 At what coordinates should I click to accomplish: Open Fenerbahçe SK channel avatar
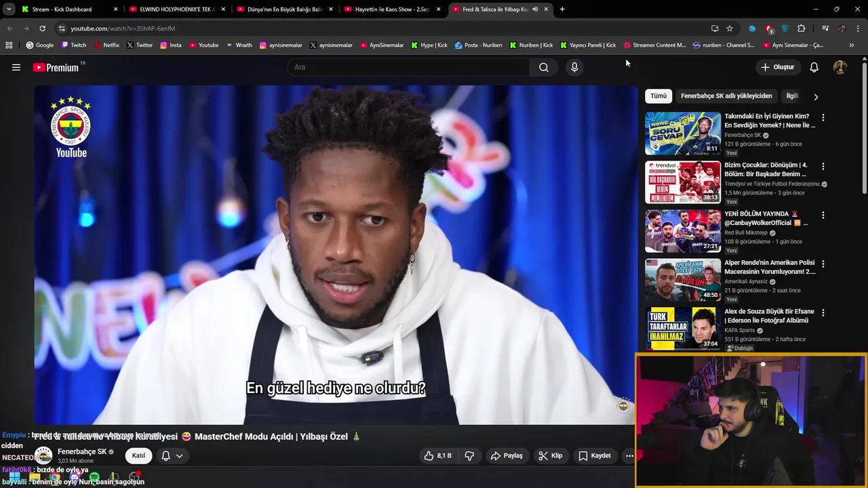coord(43,455)
